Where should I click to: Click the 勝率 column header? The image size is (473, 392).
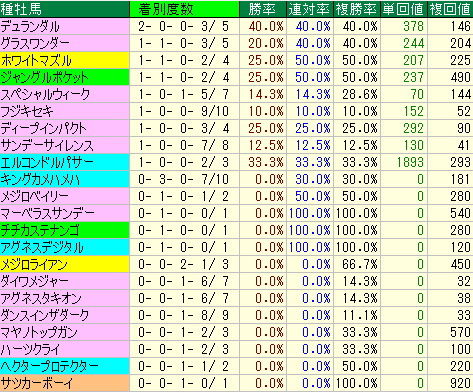point(262,9)
